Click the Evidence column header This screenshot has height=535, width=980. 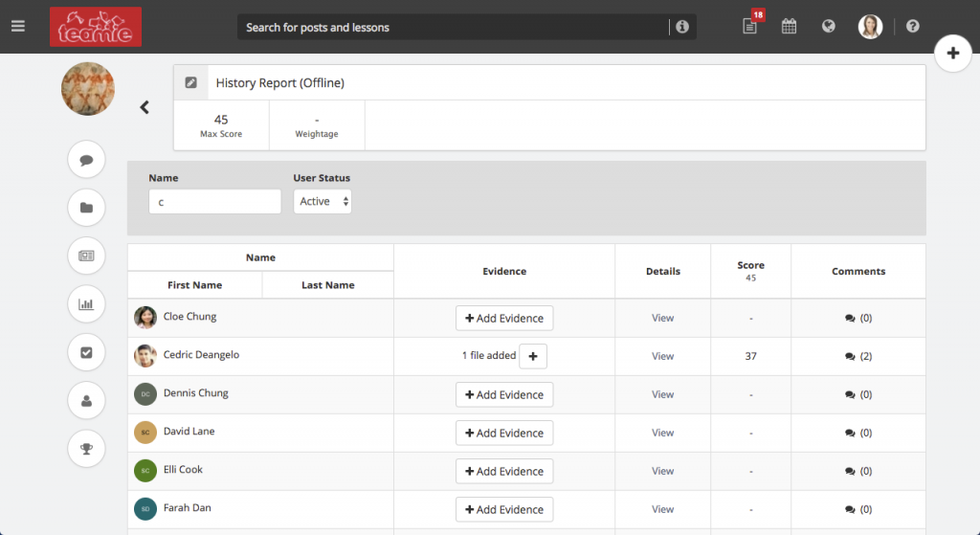[x=504, y=271]
